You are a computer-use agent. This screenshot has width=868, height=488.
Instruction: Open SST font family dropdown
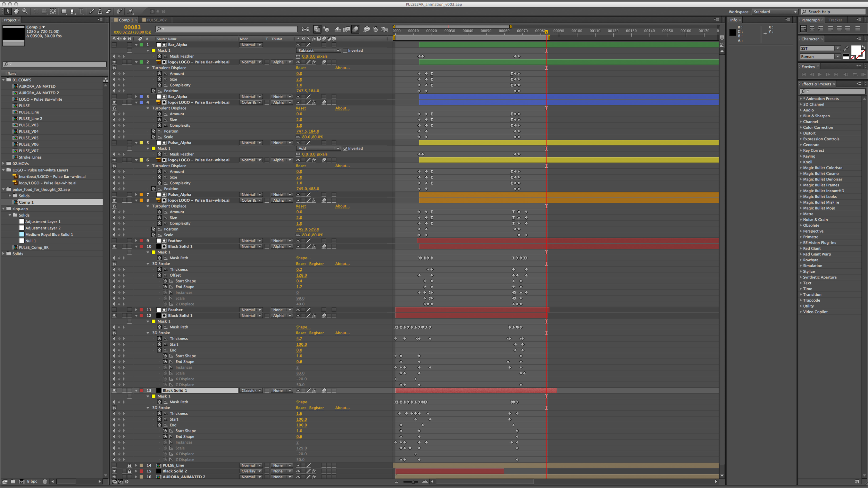pos(820,48)
